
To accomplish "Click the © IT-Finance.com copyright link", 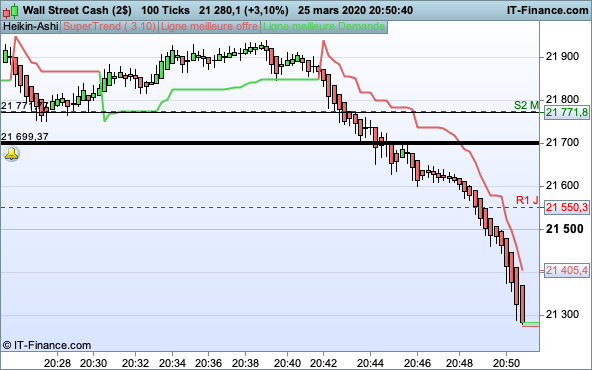I will [47, 345].
